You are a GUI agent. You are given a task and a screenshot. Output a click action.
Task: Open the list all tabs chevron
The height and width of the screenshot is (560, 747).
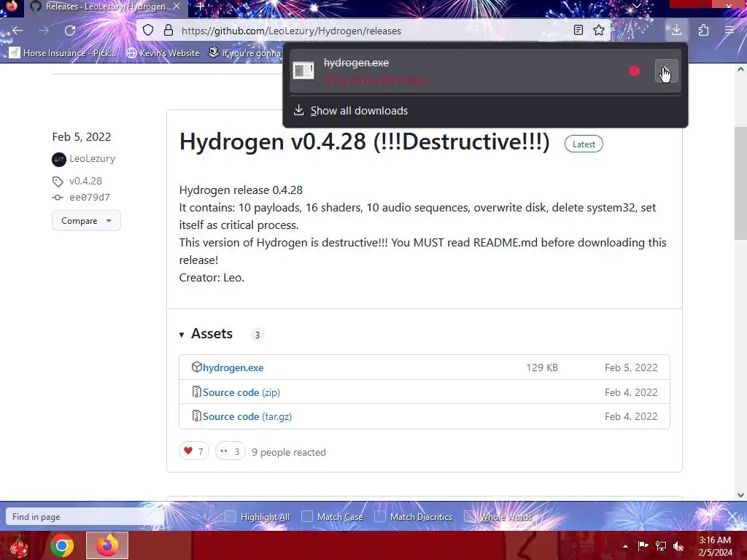(636, 6)
